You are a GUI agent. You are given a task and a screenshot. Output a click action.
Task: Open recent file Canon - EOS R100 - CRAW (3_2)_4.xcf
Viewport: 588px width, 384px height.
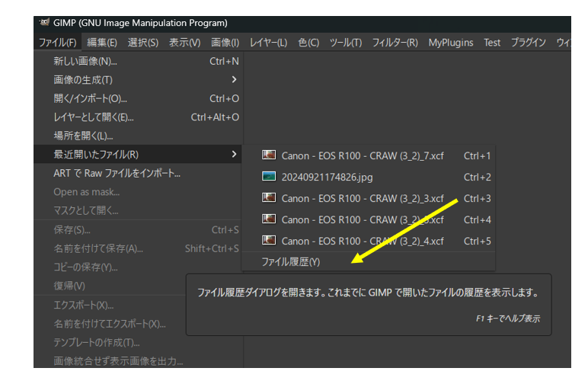369,241
